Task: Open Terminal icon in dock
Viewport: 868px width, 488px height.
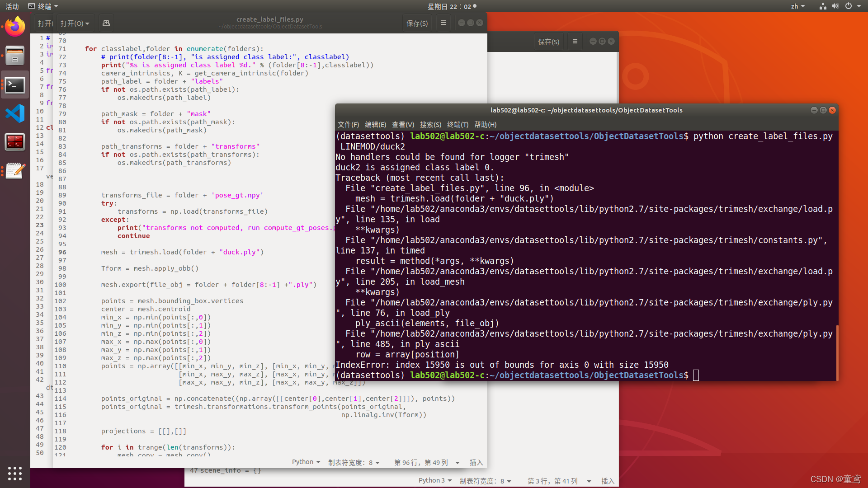Action: [15, 85]
